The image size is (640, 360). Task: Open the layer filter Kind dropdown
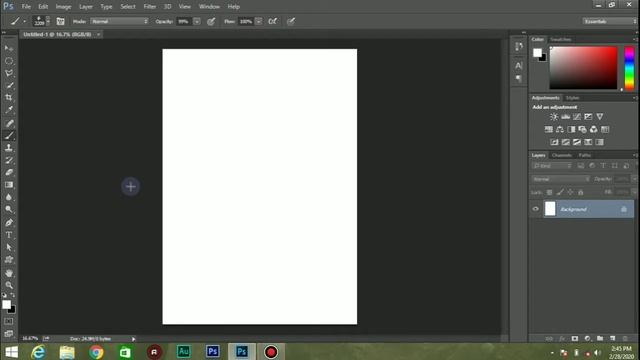click(551, 166)
